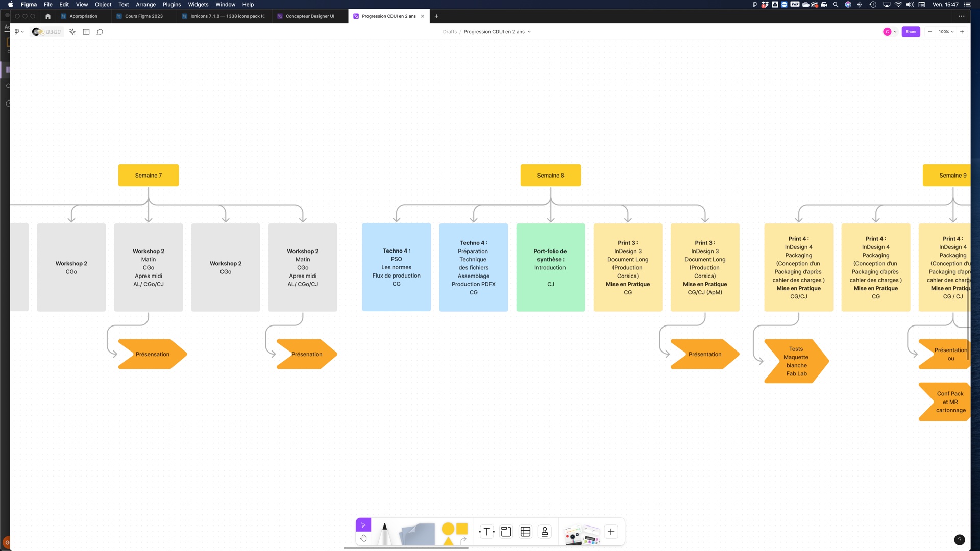
Task: Start the 03:00 timer
Action: point(53,32)
